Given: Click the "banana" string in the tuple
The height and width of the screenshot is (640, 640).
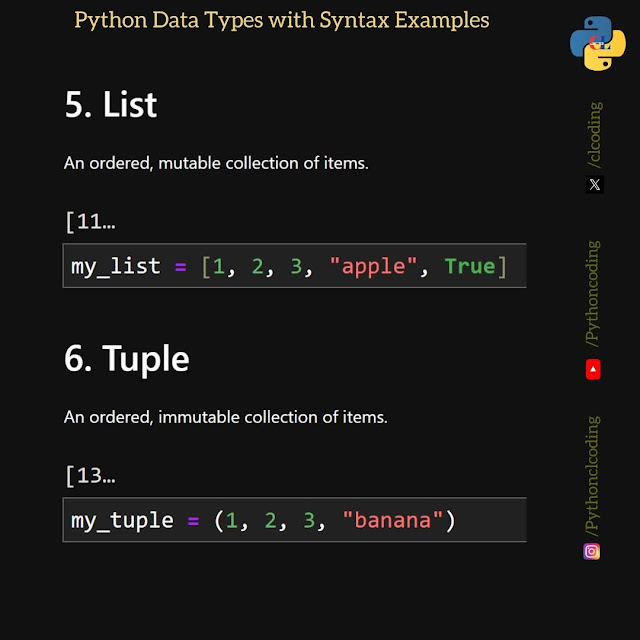Looking at the screenshot, I should tap(393, 520).
